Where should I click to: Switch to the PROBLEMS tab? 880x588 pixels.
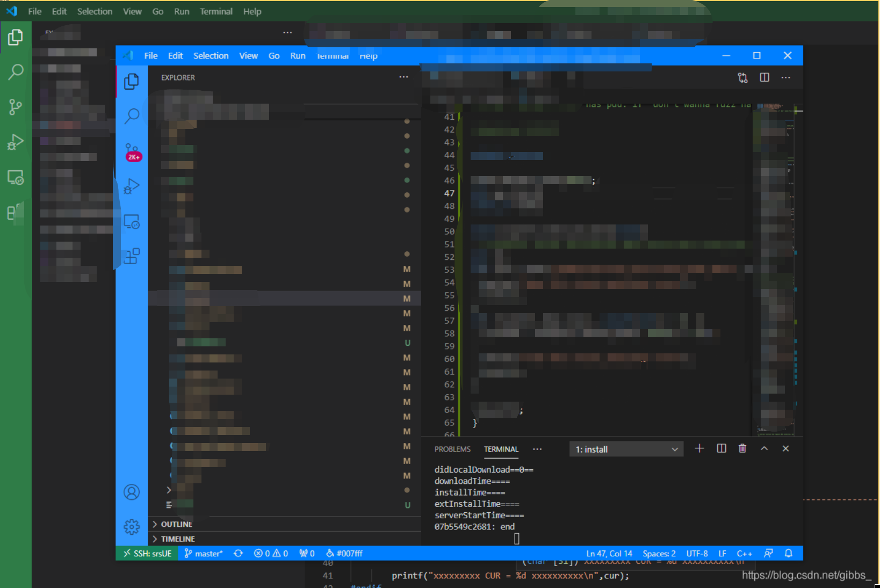452,449
